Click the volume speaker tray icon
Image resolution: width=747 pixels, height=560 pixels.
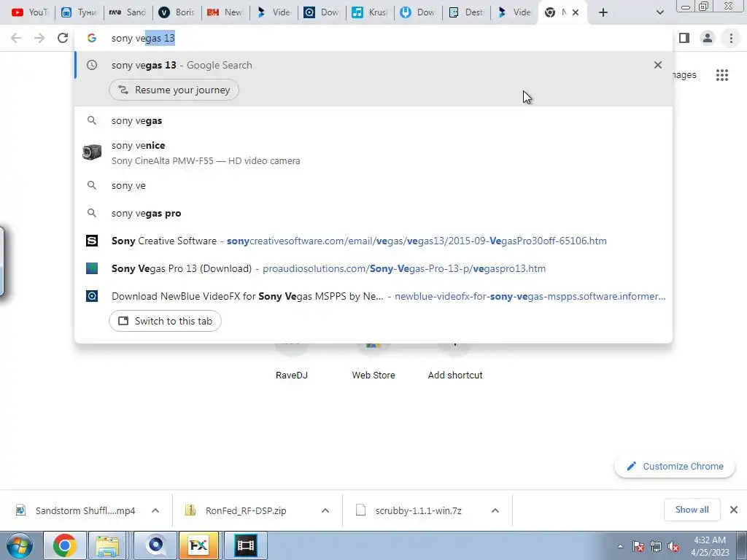[673, 546]
